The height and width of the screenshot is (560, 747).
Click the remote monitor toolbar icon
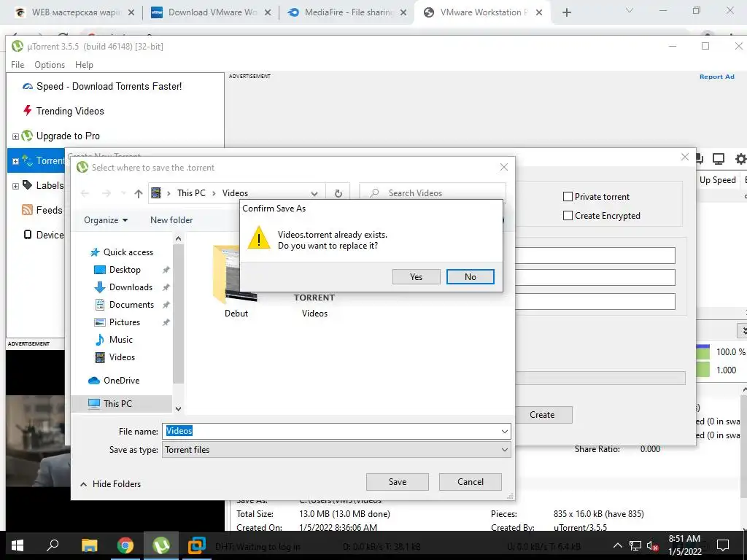pyautogui.click(x=719, y=159)
